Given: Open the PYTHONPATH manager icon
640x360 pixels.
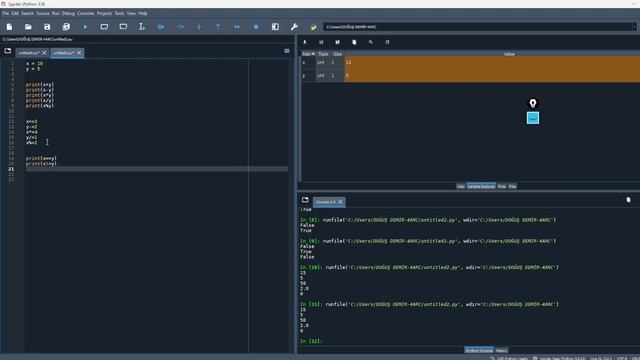Looking at the screenshot, I should coord(313,27).
